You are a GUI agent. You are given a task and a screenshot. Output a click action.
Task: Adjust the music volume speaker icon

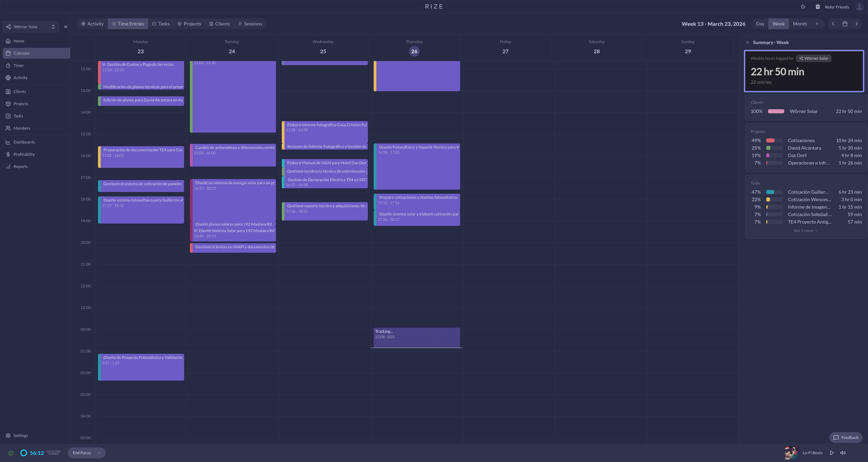843,453
